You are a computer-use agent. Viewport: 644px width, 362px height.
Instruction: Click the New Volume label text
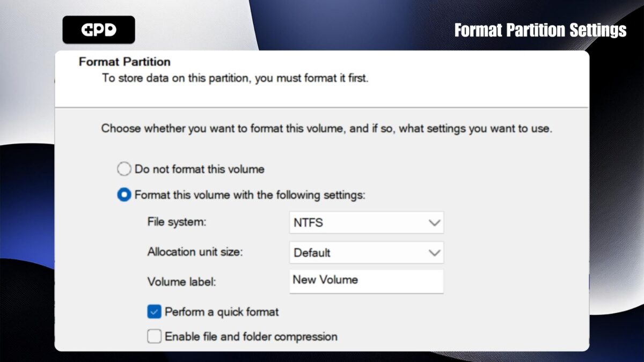tap(324, 280)
